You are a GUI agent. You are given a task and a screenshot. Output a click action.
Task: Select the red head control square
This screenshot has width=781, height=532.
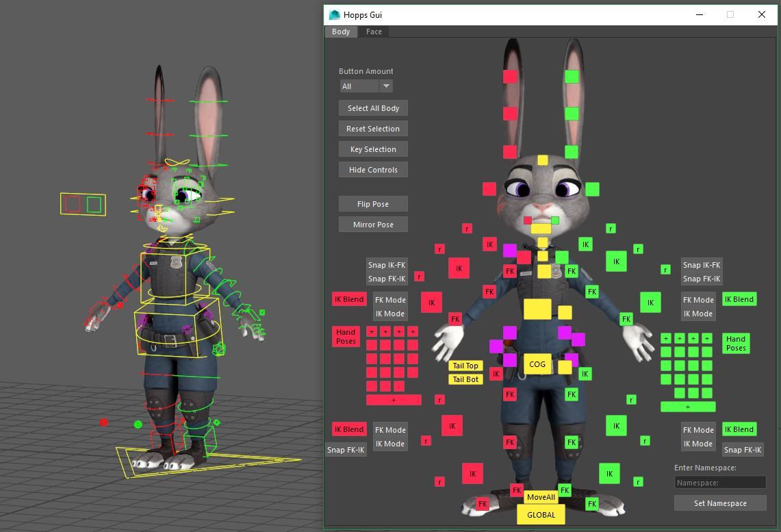click(489, 188)
